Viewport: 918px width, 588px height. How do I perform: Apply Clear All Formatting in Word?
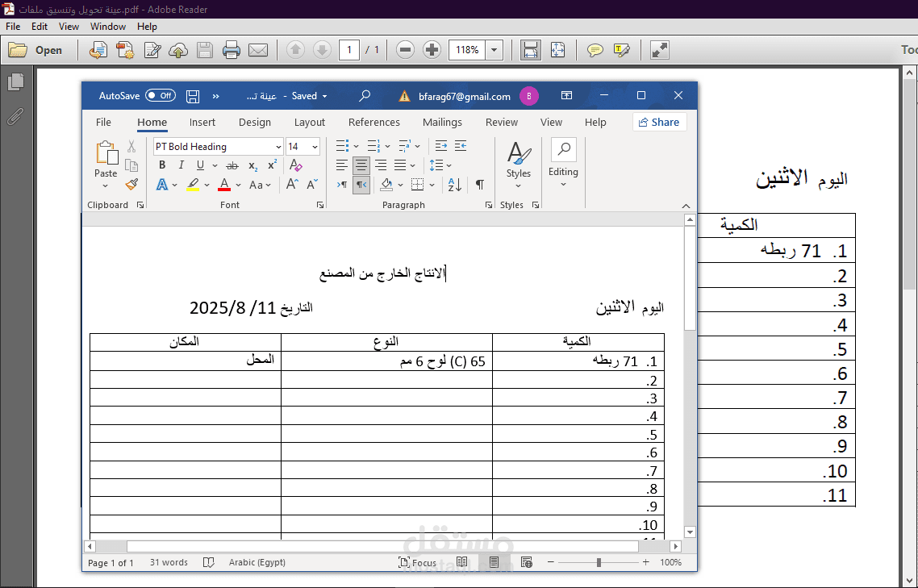296,165
